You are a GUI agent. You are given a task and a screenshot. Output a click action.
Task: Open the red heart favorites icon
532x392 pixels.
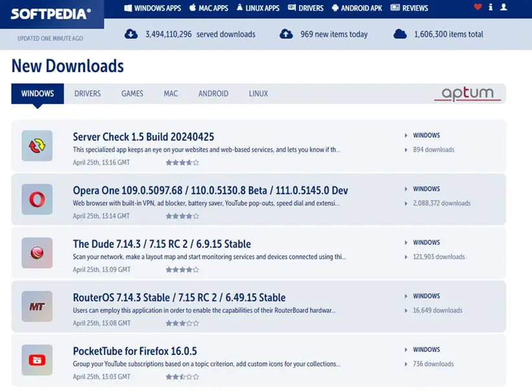click(x=478, y=6)
